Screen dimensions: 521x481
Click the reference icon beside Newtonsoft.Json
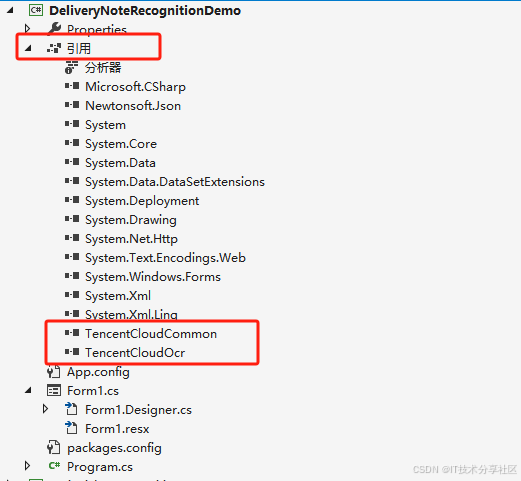(72, 105)
